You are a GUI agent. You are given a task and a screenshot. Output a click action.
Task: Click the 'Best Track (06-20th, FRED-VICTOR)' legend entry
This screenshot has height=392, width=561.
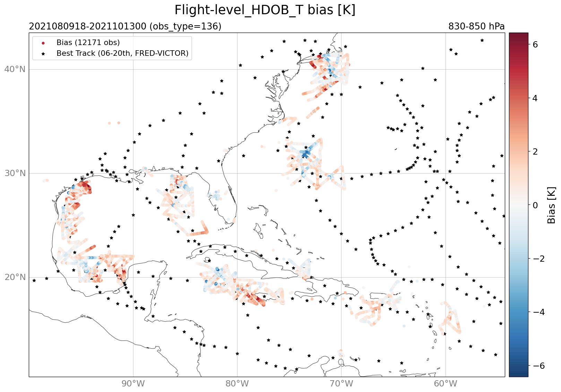coord(122,53)
